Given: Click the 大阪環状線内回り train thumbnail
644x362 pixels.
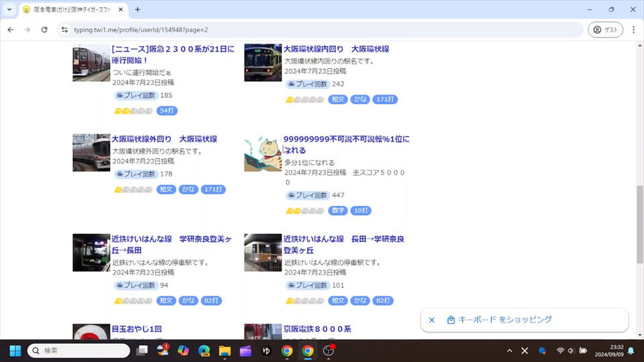Looking at the screenshot, I should pyautogui.click(x=263, y=63).
